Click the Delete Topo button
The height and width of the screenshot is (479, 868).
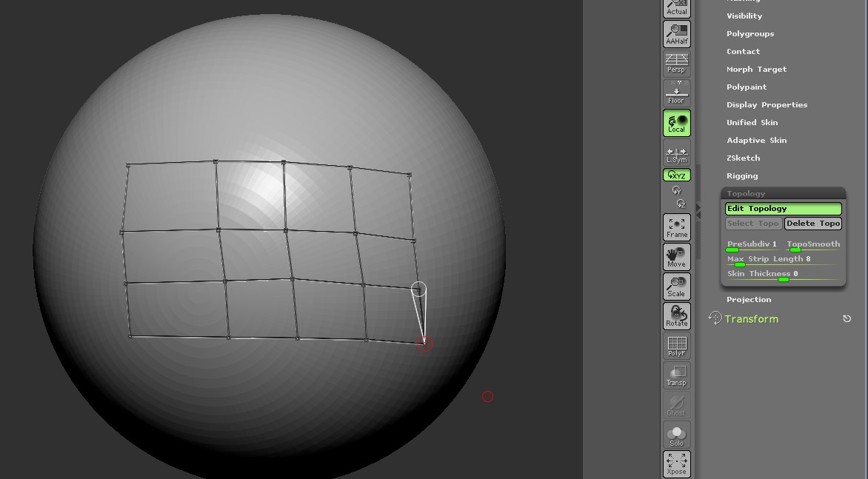(812, 223)
